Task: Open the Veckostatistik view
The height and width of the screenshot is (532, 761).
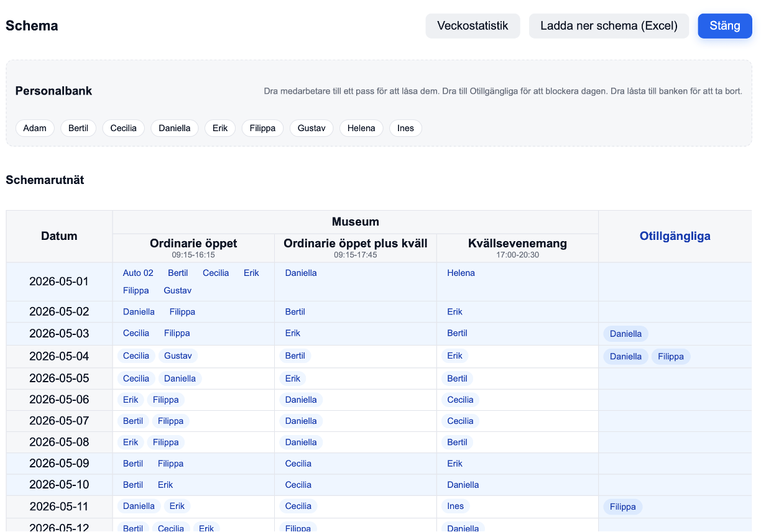Action: pos(473,25)
